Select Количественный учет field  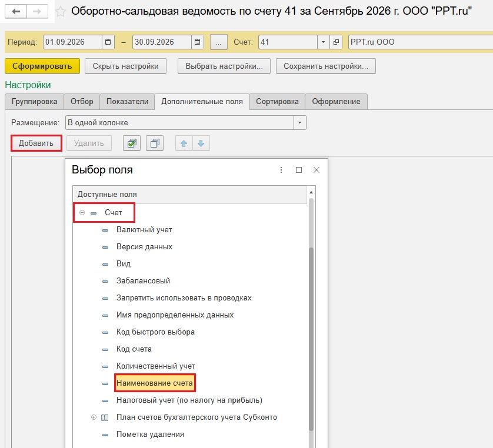pyautogui.click(x=156, y=366)
